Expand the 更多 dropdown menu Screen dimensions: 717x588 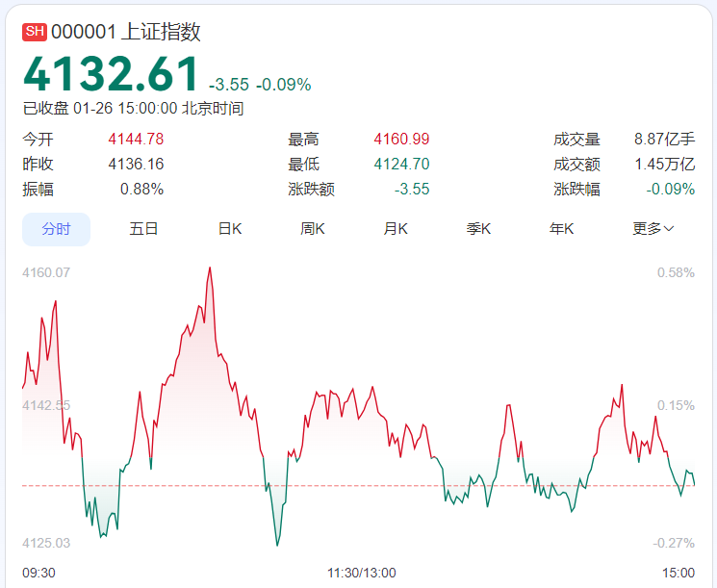(x=653, y=229)
